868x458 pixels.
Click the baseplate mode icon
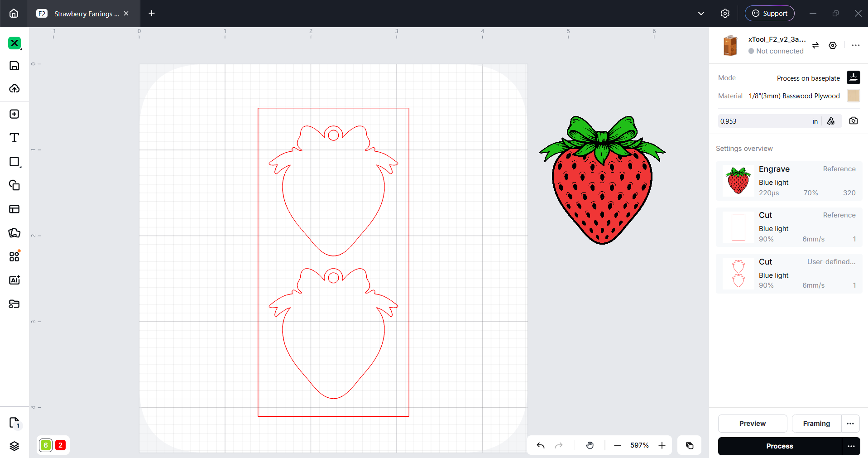854,77
